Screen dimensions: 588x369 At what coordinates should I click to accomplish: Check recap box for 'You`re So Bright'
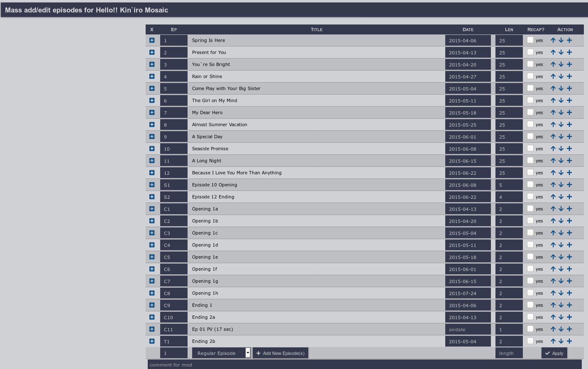click(x=530, y=64)
